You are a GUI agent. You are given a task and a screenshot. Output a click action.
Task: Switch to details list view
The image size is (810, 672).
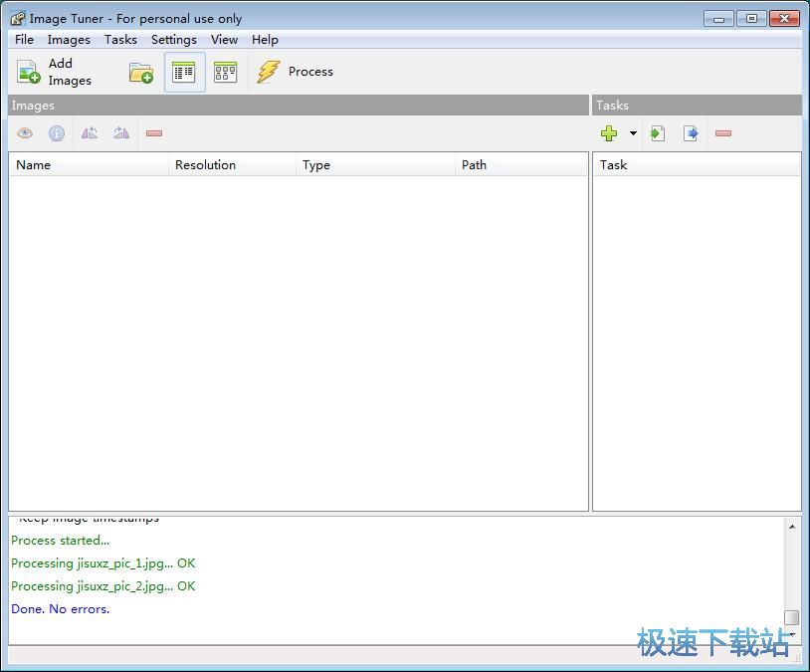tap(184, 73)
